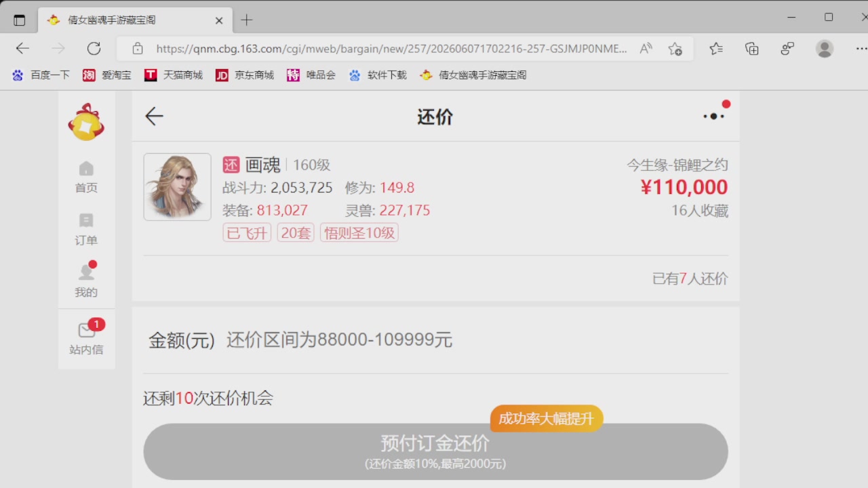Click the 今生缘-锦鲤之约 server name
Viewport: 868px width, 488px height.
coord(677,165)
